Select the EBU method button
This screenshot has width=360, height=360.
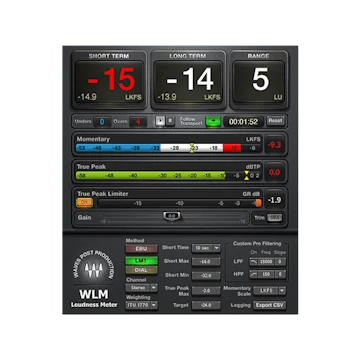[141, 249]
